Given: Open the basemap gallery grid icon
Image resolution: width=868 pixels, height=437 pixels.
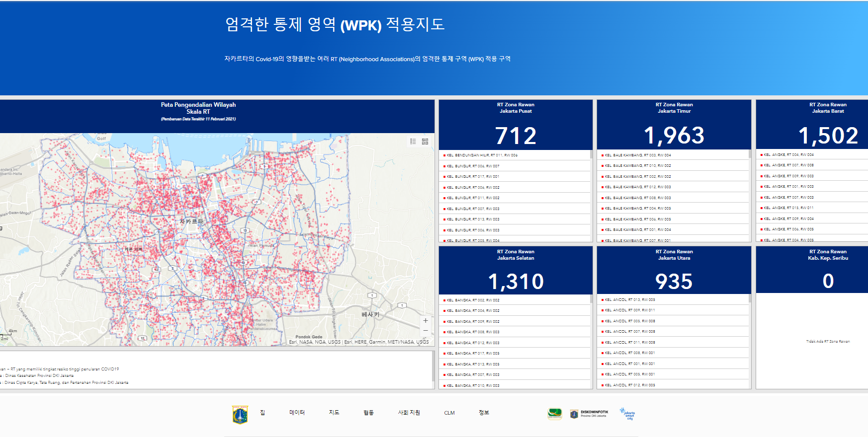Looking at the screenshot, I should [425, 142].
